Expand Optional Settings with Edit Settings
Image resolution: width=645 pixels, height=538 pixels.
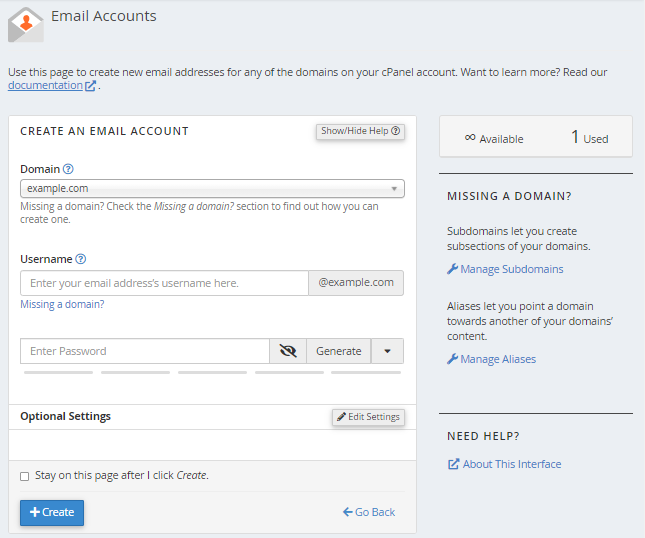pyautogui.click(x=368, y=417)
